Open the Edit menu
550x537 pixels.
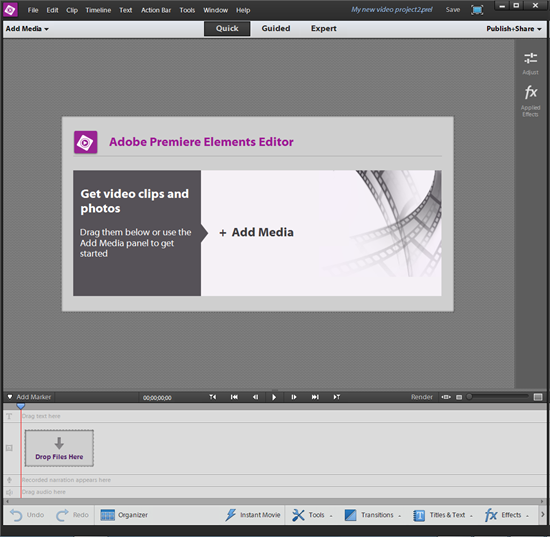(x=52, y=10)
